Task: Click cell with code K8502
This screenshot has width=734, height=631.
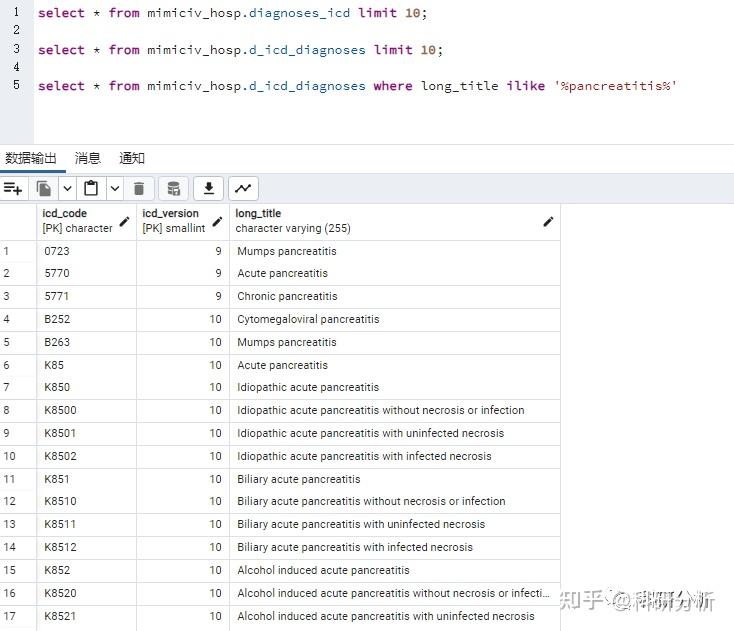Action: tap(86, 457)
